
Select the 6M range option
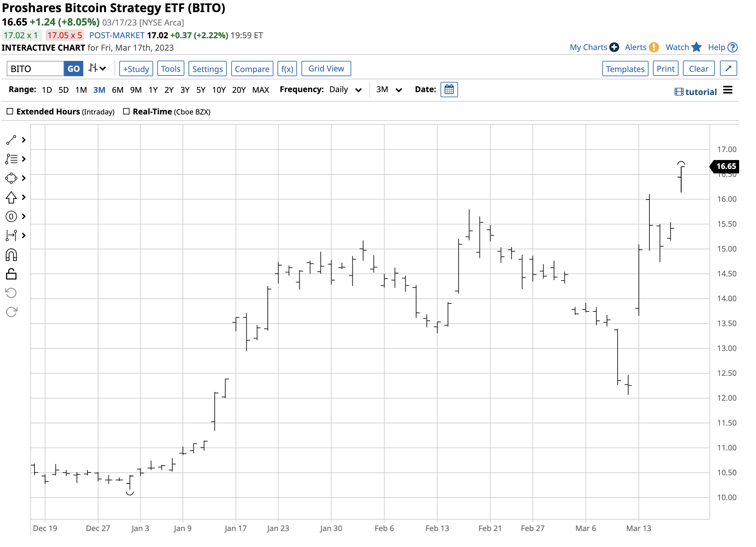[118, 90]
